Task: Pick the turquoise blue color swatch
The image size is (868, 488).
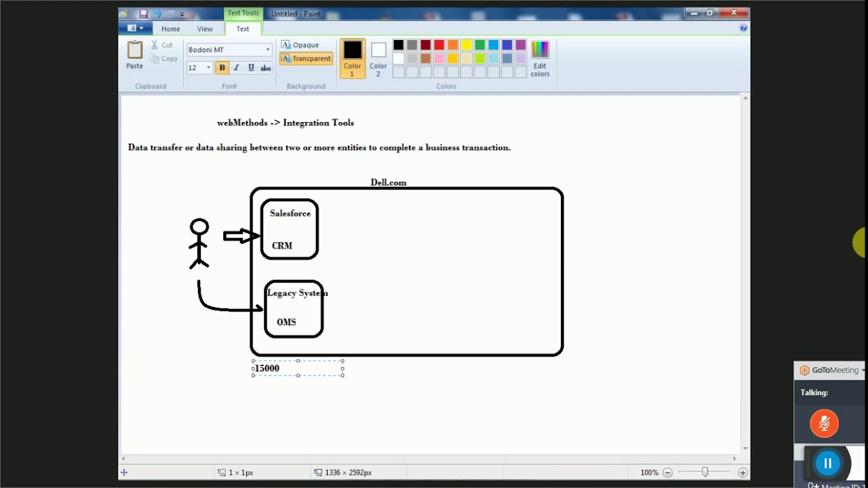Action: point(494,45)
